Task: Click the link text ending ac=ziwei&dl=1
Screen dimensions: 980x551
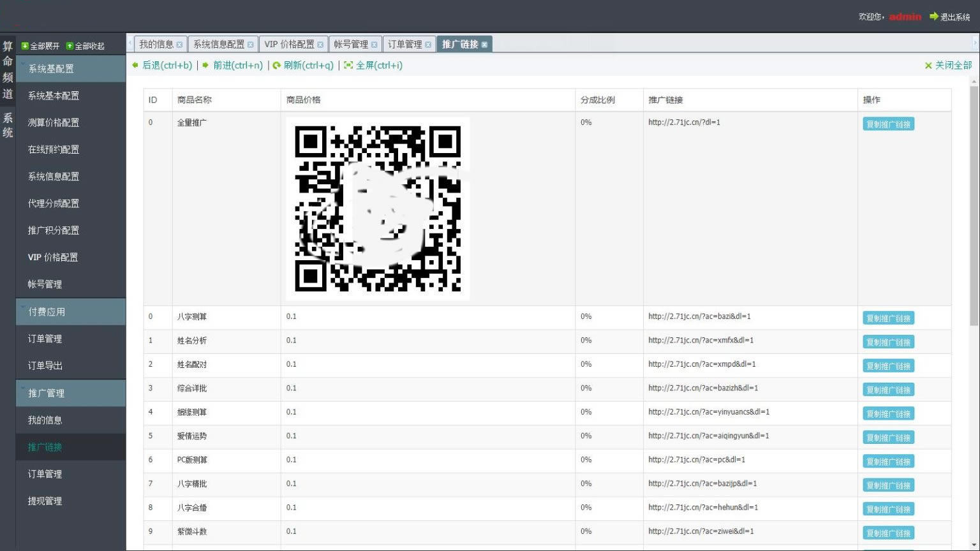Action: tap(701, 531)
